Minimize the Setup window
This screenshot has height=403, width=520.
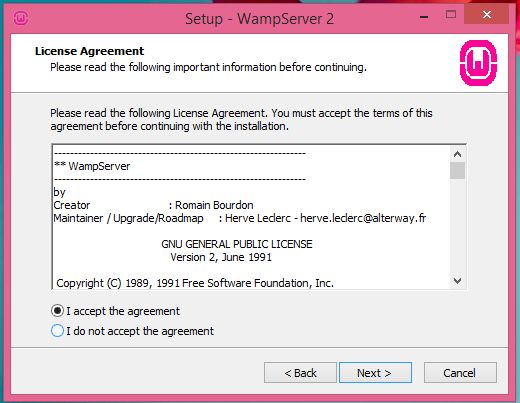(x=424, y=15)
